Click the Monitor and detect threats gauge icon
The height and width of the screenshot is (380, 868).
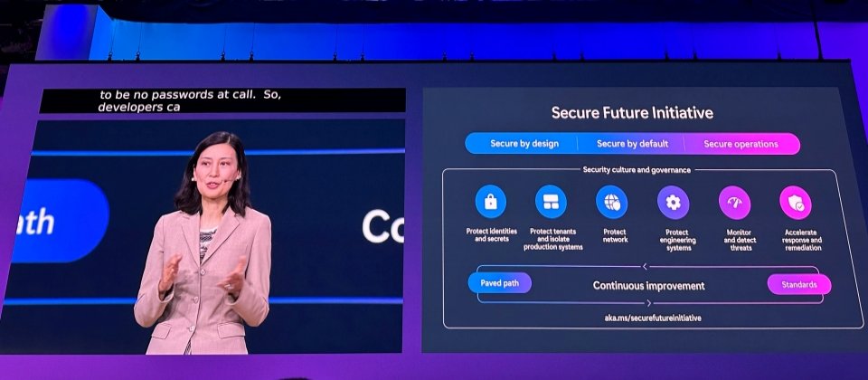(734, 202)
